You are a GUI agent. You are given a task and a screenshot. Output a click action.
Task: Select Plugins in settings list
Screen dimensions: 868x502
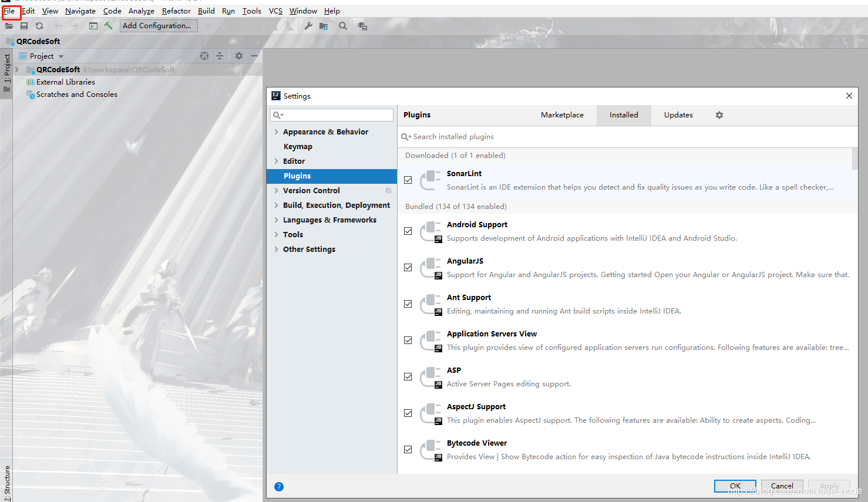(332, 176)
